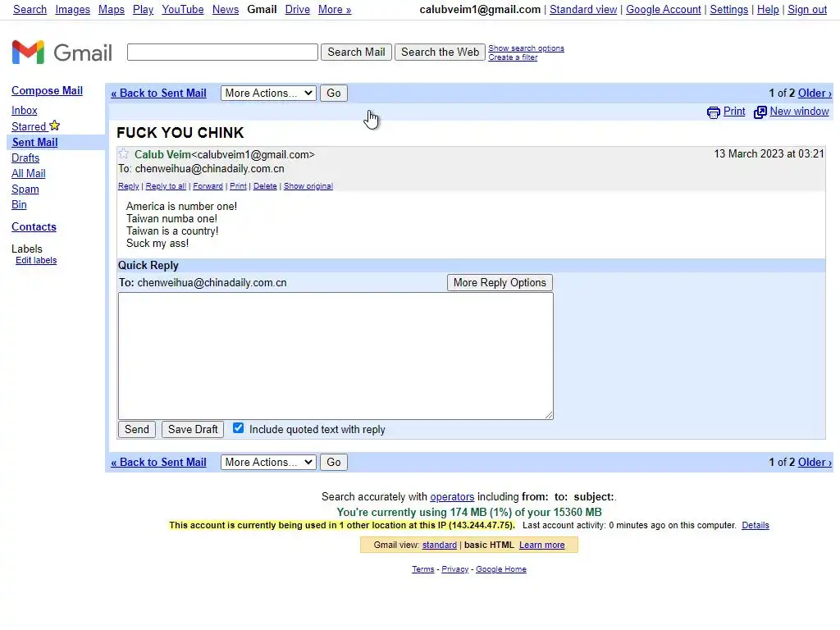Screen dimensions: 840x630
Task: Open Compose Mail
Action: click(x=47, y=90)
